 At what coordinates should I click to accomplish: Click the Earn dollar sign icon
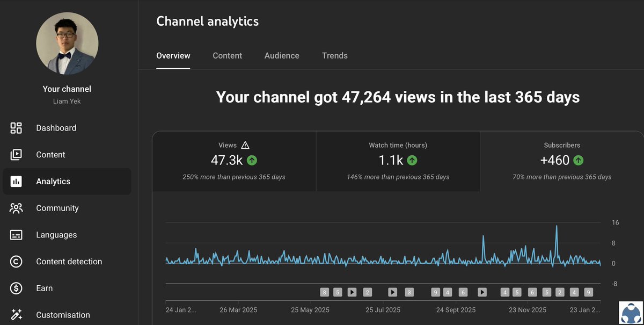(x=16, y=288)
